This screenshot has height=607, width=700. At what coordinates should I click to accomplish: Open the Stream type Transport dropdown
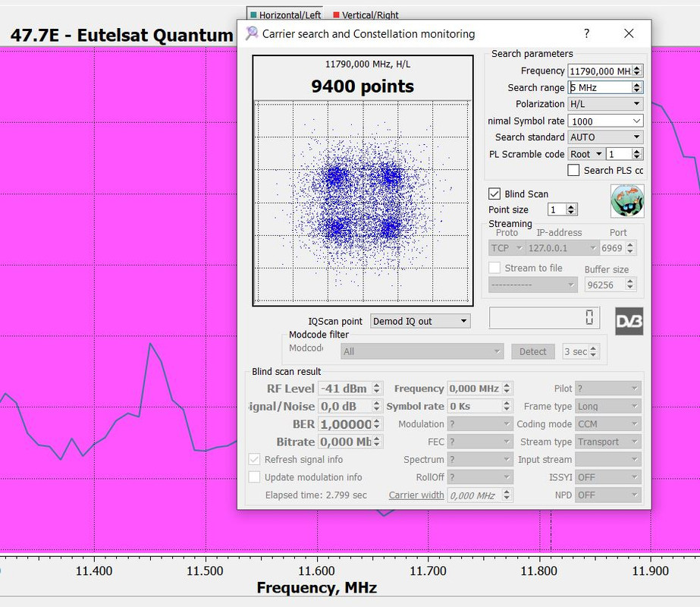tap(608, 442)
